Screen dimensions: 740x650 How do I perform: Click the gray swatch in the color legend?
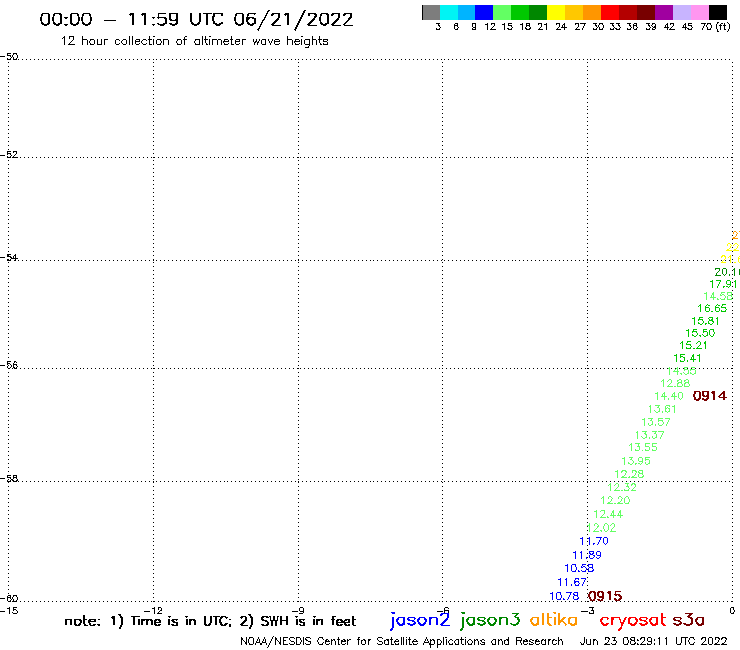coord(431,12)
